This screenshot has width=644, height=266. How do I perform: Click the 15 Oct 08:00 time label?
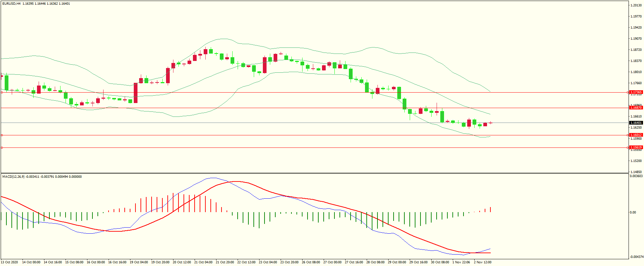(x=74, y=262)
